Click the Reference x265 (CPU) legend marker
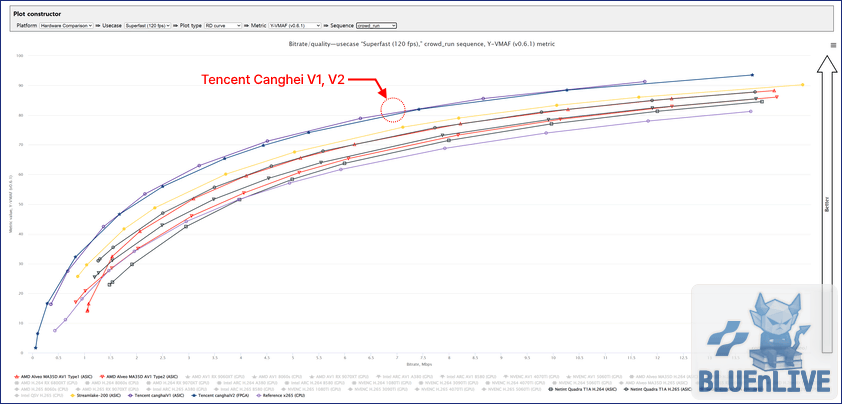 (258, 395)
